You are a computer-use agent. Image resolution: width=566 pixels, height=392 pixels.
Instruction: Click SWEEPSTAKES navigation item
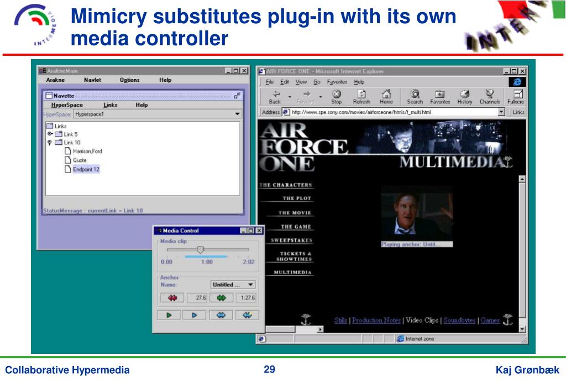pyautogui.click(x=292, y=240)
